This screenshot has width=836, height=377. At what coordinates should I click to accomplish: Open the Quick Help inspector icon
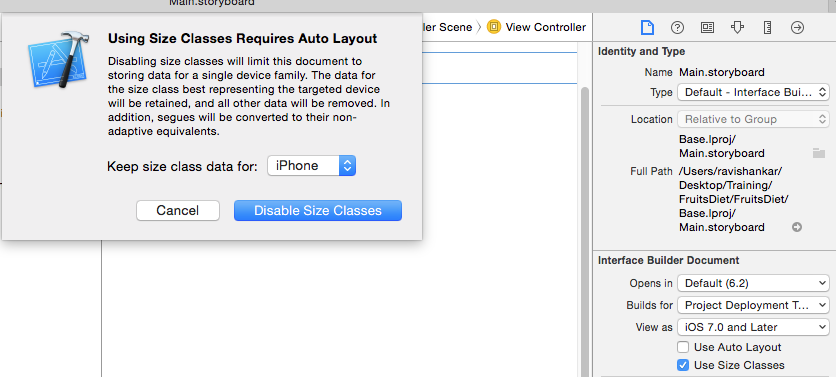pos(677,27)
